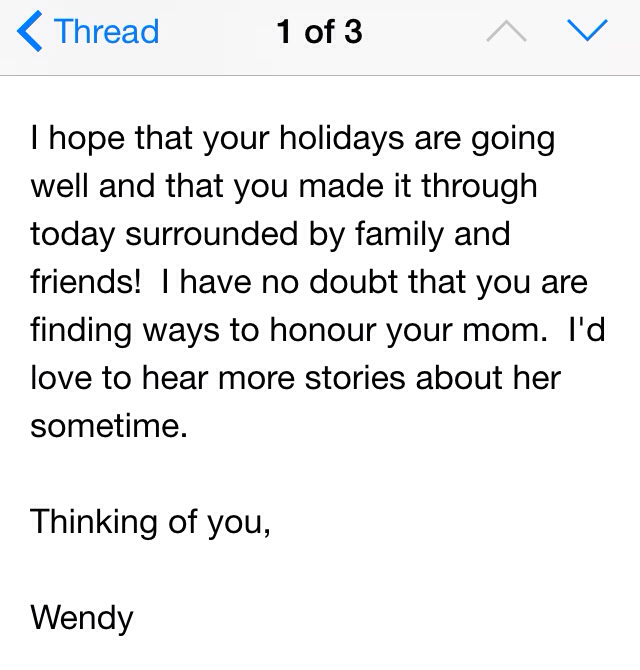This screenshot has width=640, height=670.
Task: Tap the "1 of 3" message counter
Action: coord(319,32)
